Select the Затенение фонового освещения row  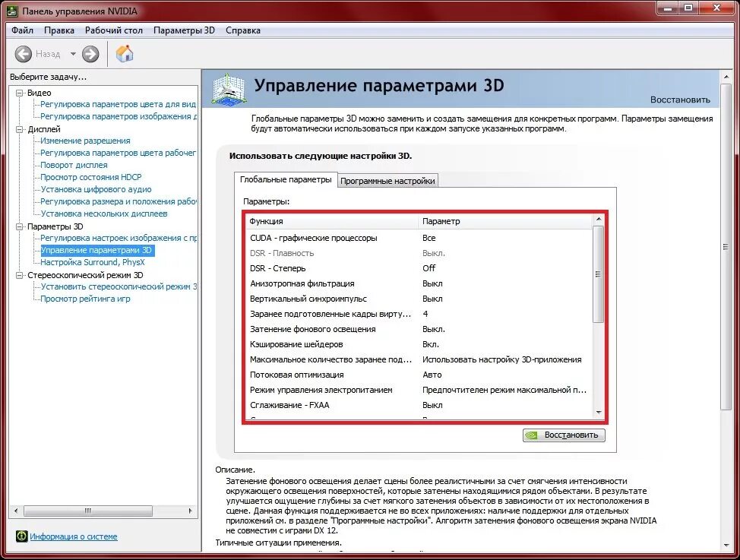419,329
